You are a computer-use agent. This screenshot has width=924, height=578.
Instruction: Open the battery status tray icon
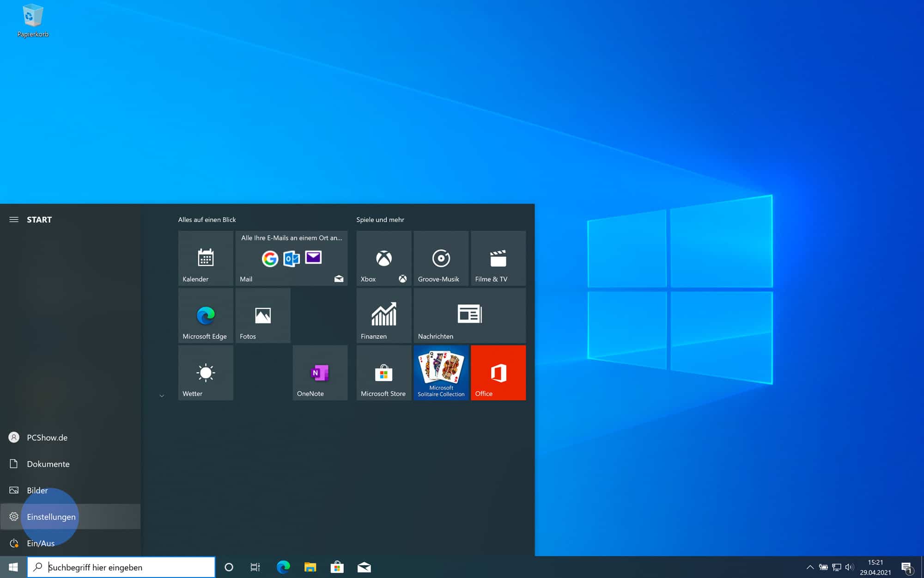[823, 567]
